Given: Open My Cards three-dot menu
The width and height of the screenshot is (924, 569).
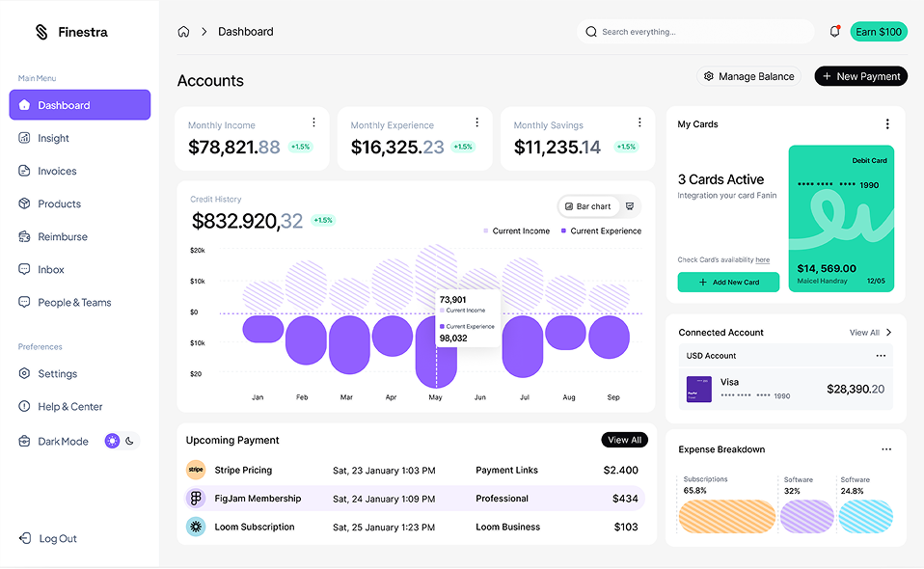Looking at the screenshot, I should (x=887, y=123).
